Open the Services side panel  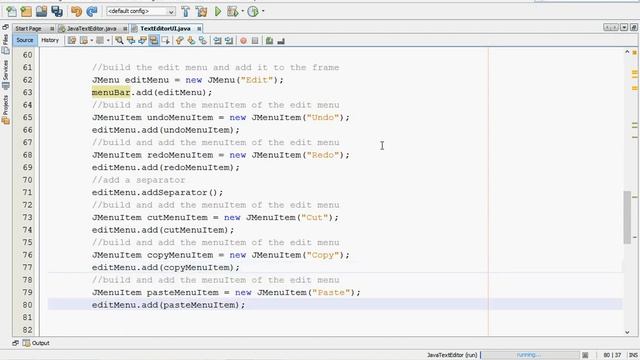coord(5,75)
